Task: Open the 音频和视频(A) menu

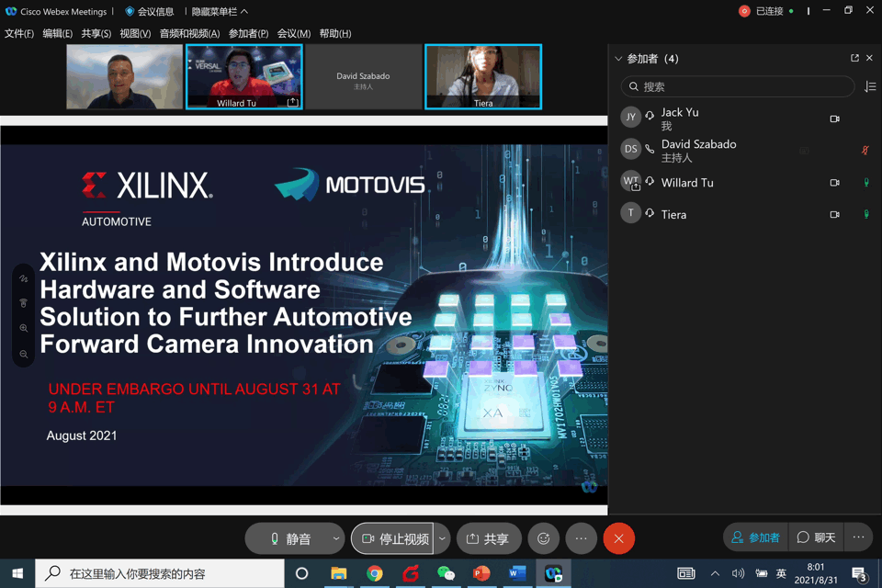Action: 189,33
